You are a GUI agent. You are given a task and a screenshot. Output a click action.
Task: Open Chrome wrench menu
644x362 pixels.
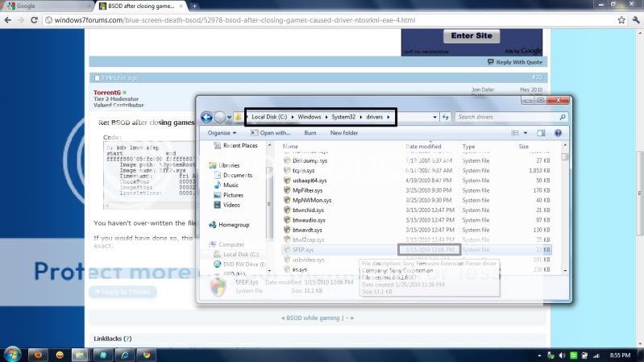tap(636, 19)
